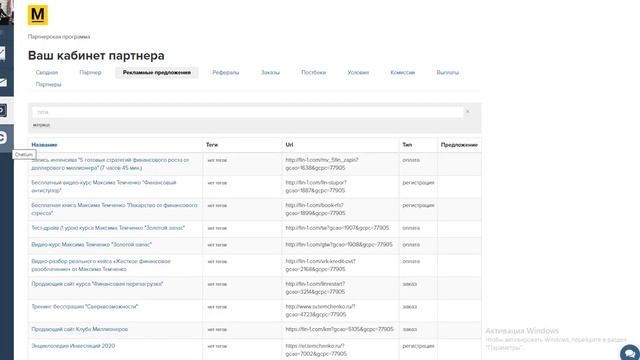This screenshot has width=640, height=360.
Task: Open the chart icon in left sidebar
Action: [3, 53]
